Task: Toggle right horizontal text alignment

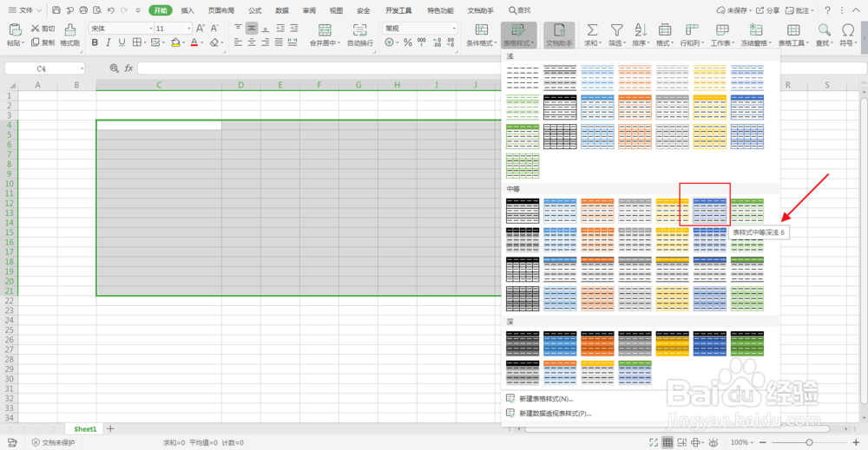Action: (265, 42)
